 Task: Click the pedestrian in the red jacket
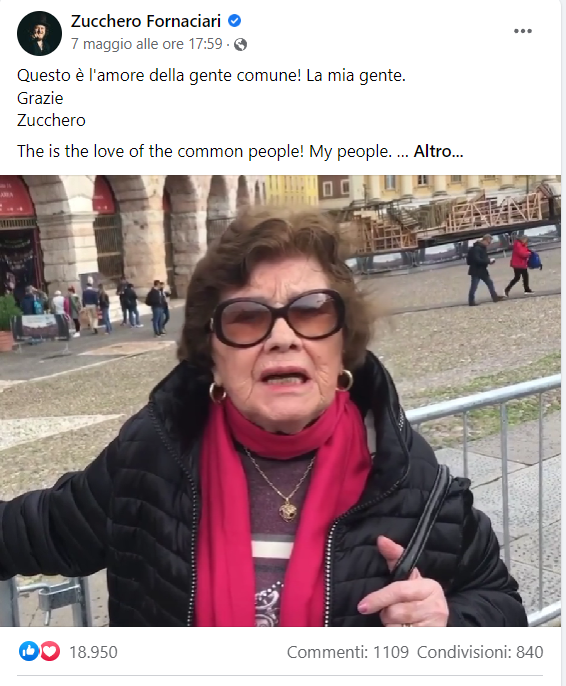pos(522,265)
